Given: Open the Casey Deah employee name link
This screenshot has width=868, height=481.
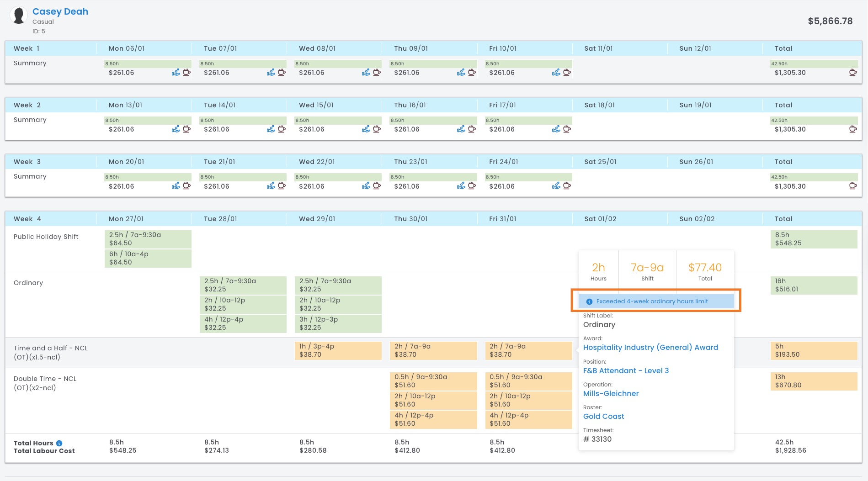Looking at the screenshot, I should coord(60,11).
